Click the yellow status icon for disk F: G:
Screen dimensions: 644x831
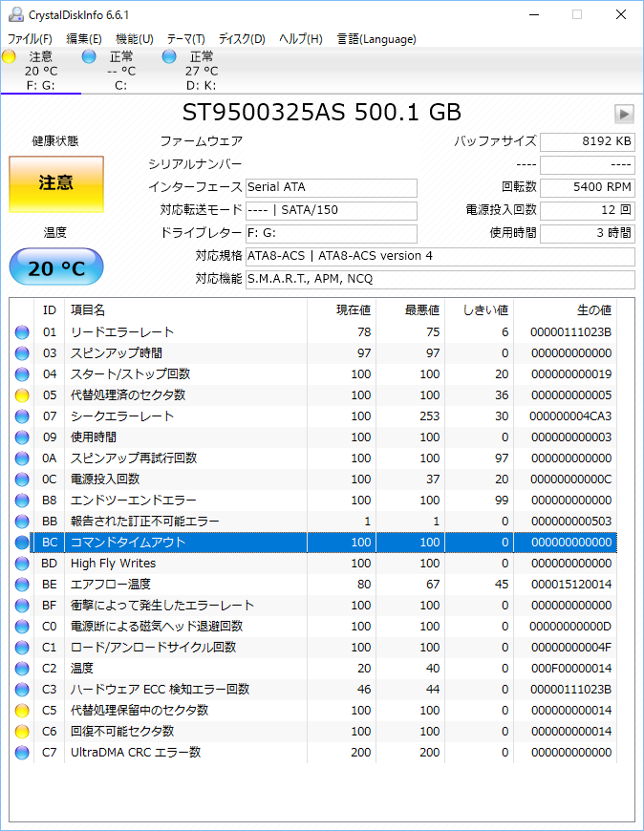pyautogui.click(x=9, y=56)
